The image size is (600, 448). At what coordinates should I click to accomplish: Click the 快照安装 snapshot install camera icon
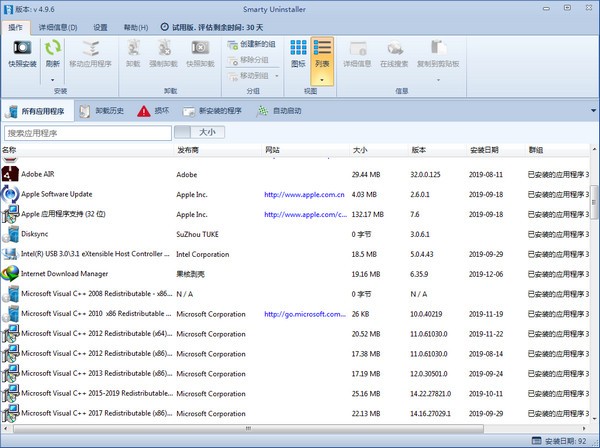click(22, 48)
